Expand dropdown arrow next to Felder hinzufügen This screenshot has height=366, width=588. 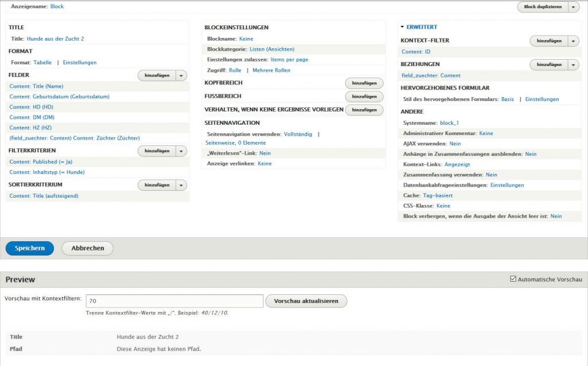coord(181,75)
